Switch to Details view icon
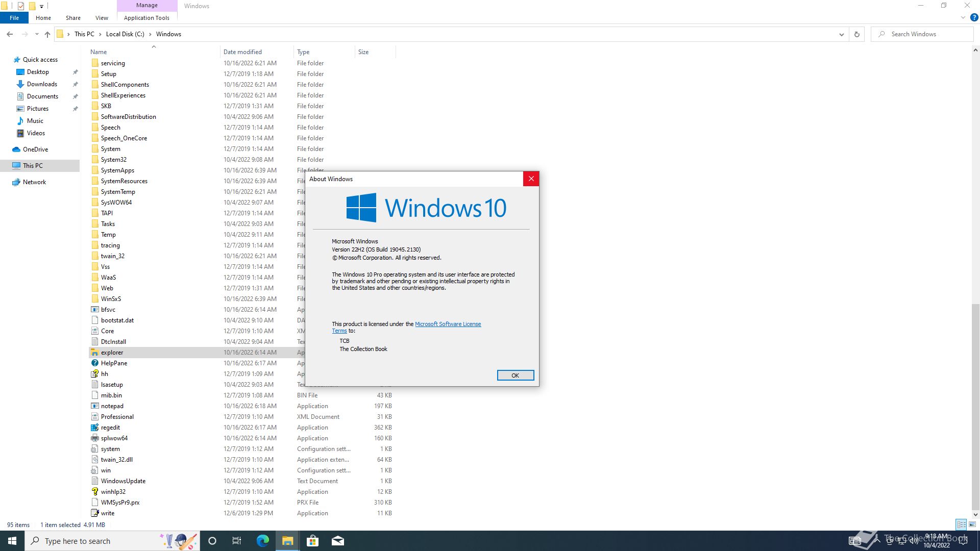980x551 pixels. (x=961, y=524)
